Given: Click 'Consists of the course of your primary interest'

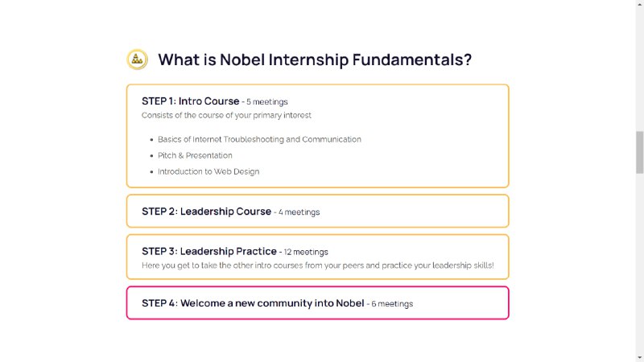Looking at the screenshot, I should pos(226,115).
